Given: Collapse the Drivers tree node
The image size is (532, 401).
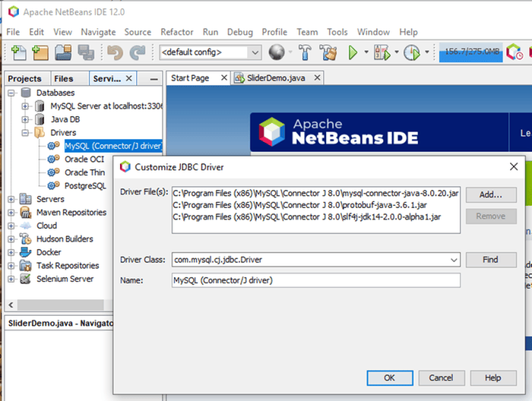Looking at the screenshot, I should (25, 133).
